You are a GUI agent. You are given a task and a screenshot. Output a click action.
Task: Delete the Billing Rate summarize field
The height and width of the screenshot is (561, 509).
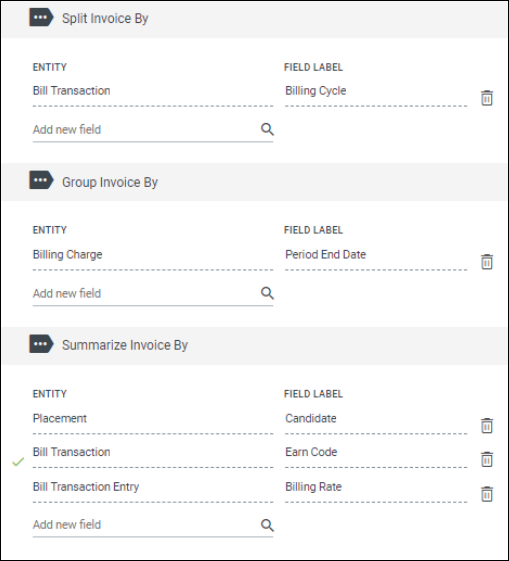coord(486,494)
